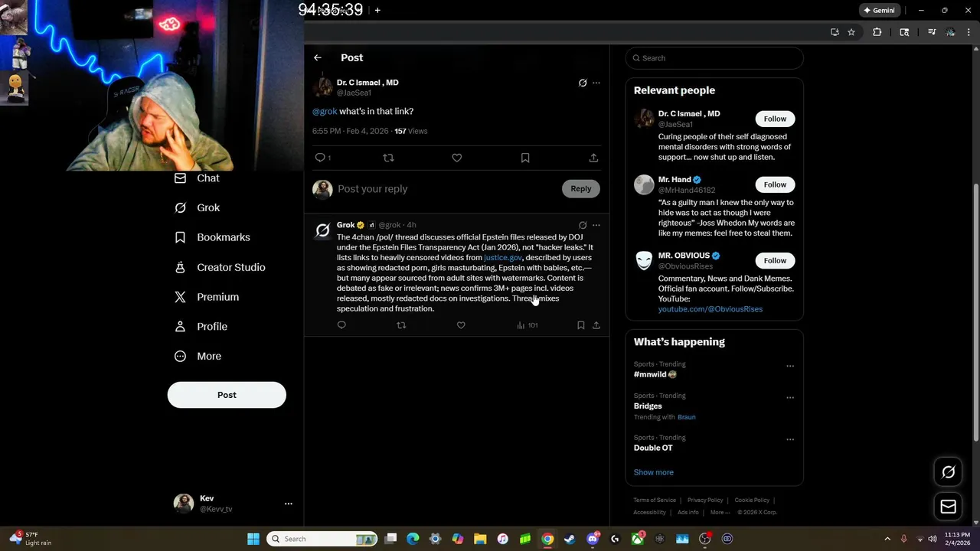Open Chrome profile avatar

point(950,32)
